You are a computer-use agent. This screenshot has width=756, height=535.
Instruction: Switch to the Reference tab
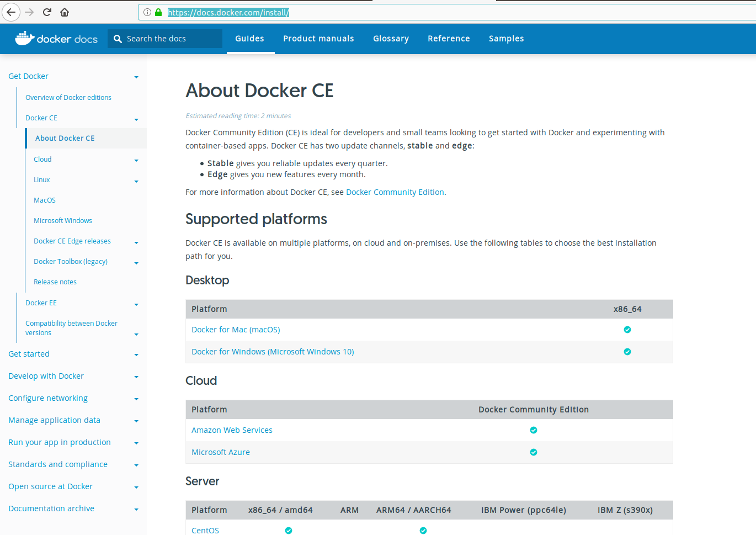pos(449,39)
